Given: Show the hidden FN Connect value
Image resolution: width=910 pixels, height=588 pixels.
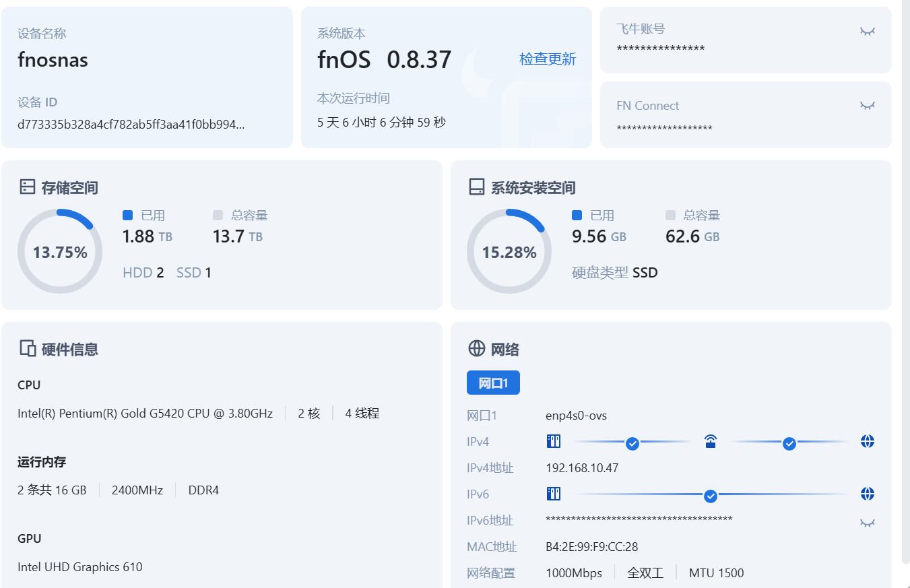Looking at the screenshot, I should [x=867, y=106].
